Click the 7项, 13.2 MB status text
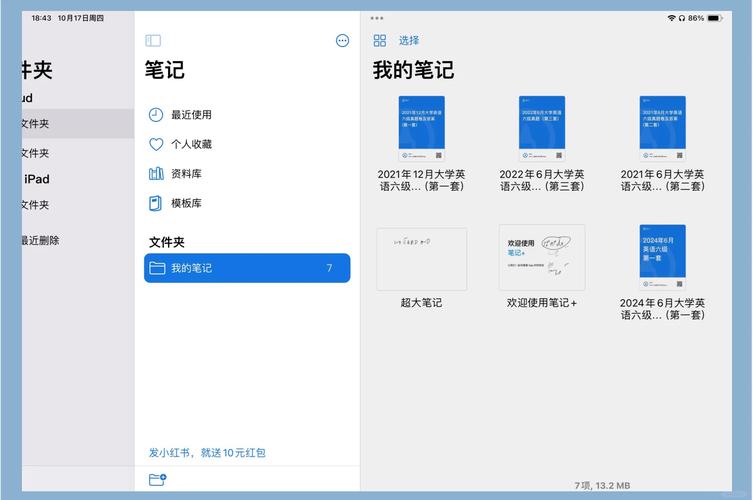 (x=602, y=486)
